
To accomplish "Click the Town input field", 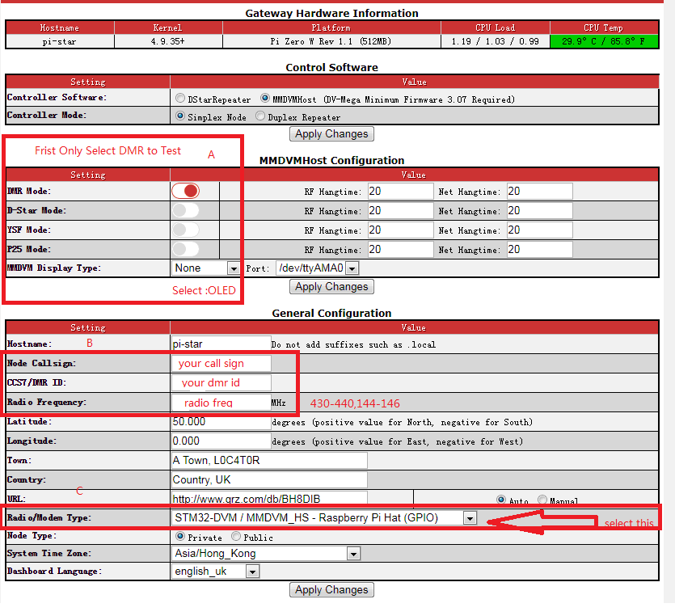I will tap(269, 460).
